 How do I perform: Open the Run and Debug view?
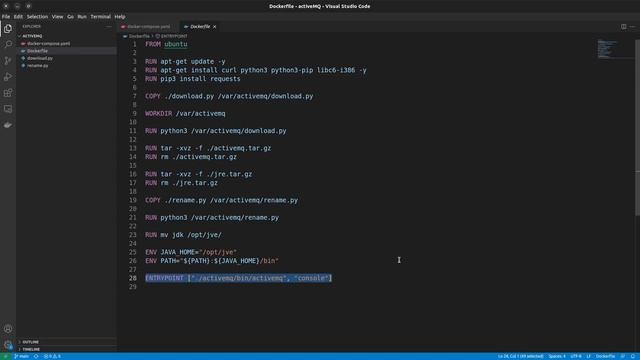[8, 77]
